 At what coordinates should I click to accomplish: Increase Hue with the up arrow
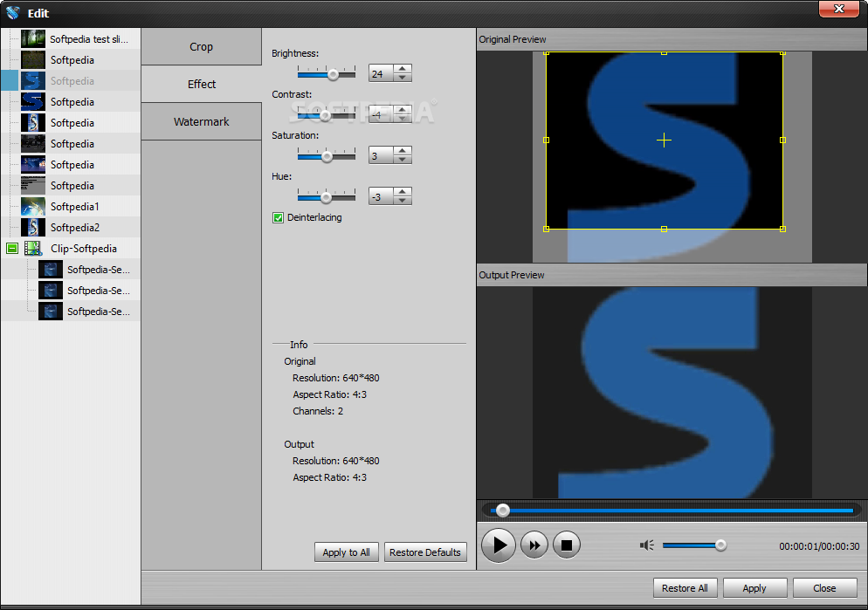pyautogui.click(x=403, y=191)
